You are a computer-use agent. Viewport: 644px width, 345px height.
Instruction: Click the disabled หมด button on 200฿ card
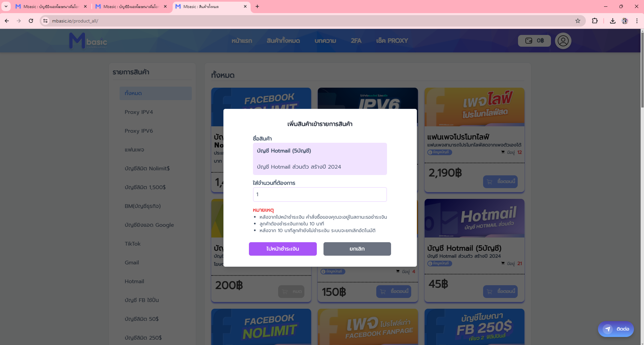(x=291, y=292)
